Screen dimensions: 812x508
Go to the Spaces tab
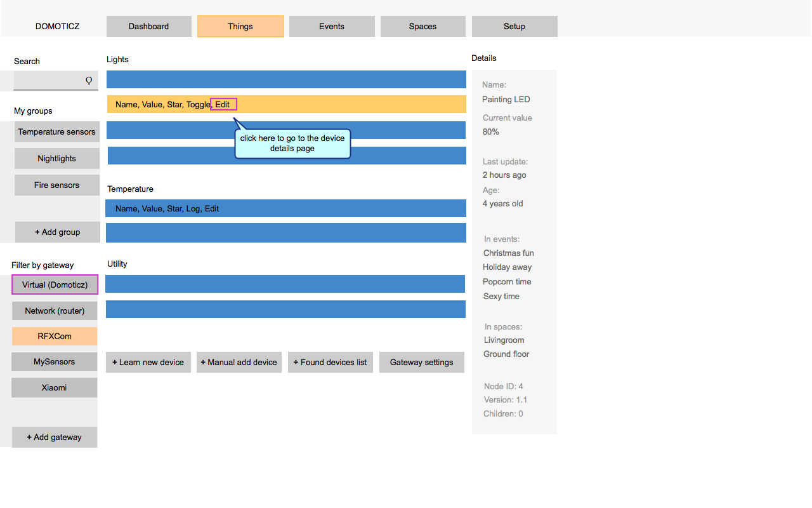click(423, 27)
